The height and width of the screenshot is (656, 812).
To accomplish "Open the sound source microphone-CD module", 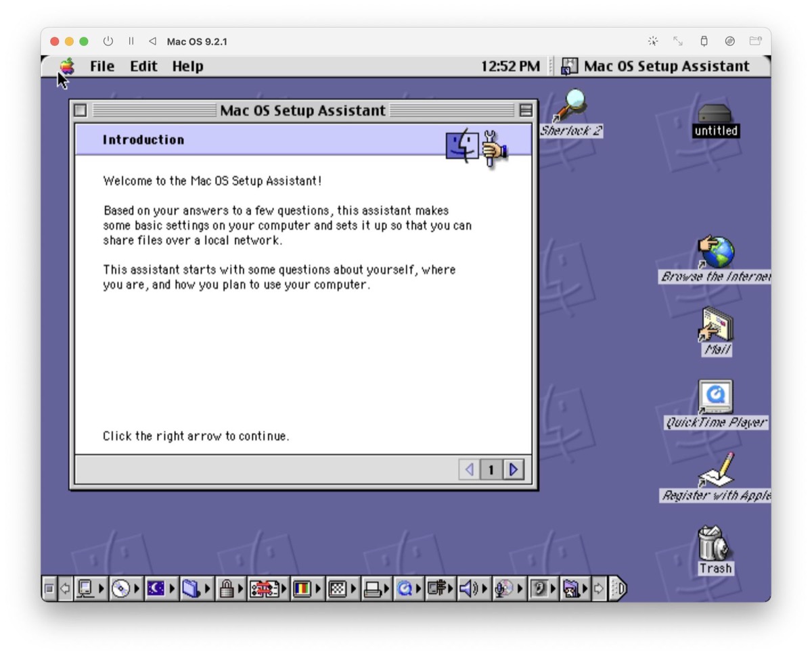I will click(x=510, y=589).
